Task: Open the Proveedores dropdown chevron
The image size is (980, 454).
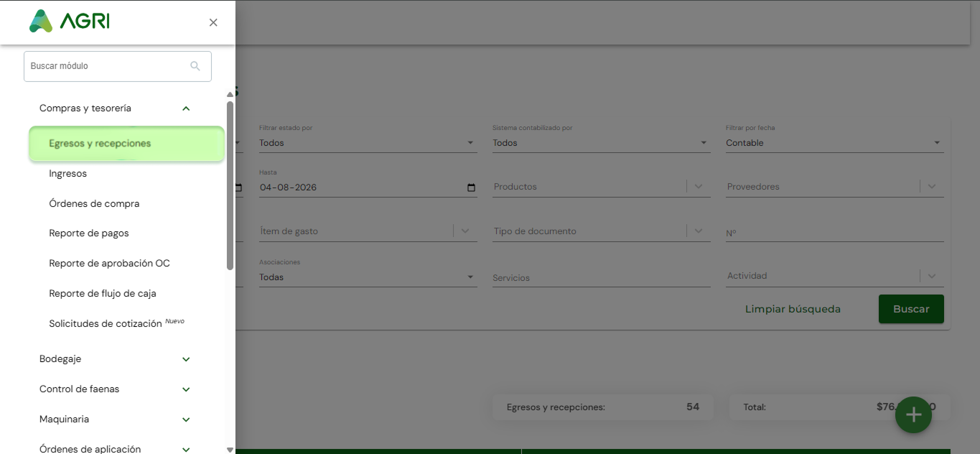Action: pyautogui.click(x=932, y=187)
